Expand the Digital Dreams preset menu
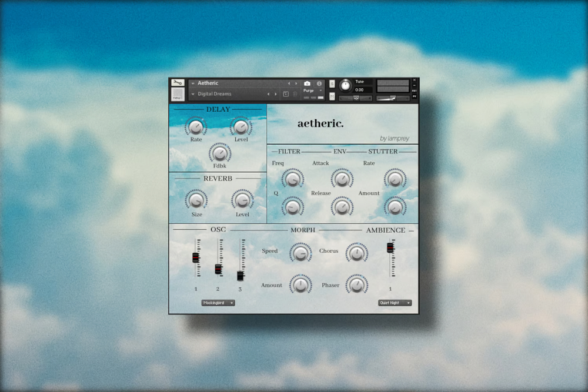The width and height of the screenshot is (588, 392). tap(193, 94)
